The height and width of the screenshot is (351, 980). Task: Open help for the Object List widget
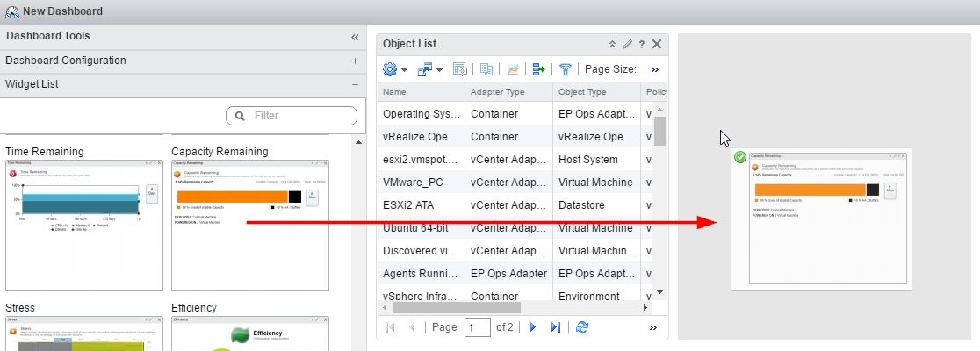[x=641, y=45]
